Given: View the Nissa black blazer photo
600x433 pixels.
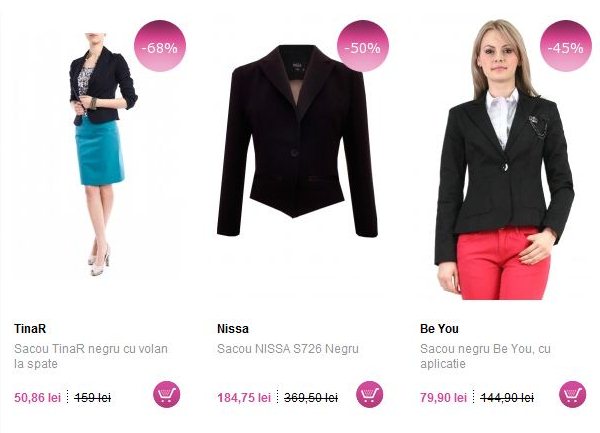Looking at the screenshot, I should pyautogui.click(x=297, y=140).
